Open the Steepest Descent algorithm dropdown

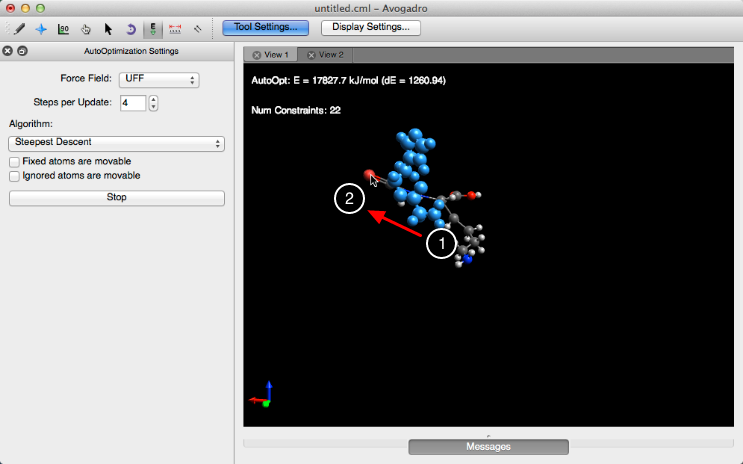(x=117, y=143)
